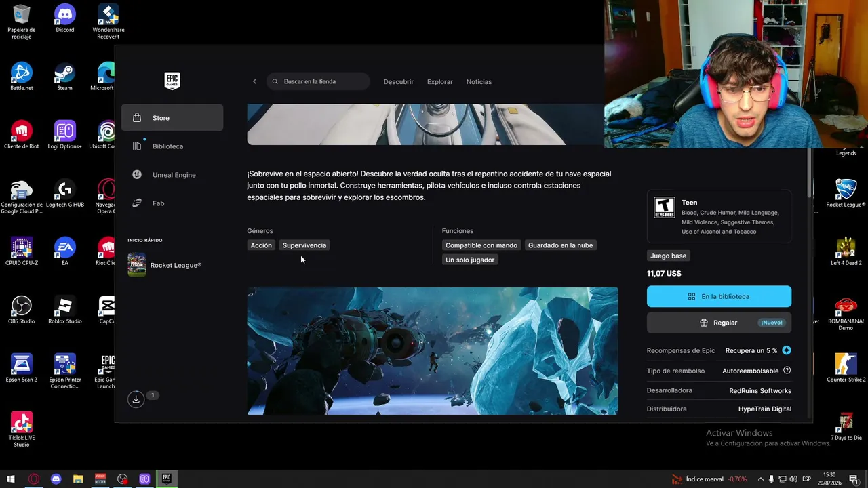Open File Explorer from the taskbar

coord(78,479)
